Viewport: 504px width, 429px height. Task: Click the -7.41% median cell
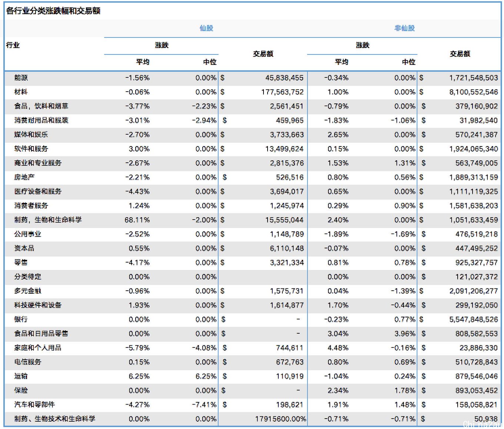(204, 405)
